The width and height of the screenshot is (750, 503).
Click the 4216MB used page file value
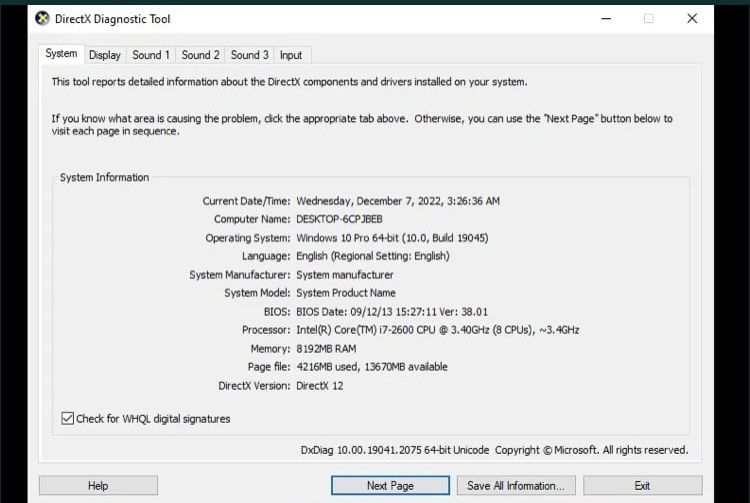point(372,367)
